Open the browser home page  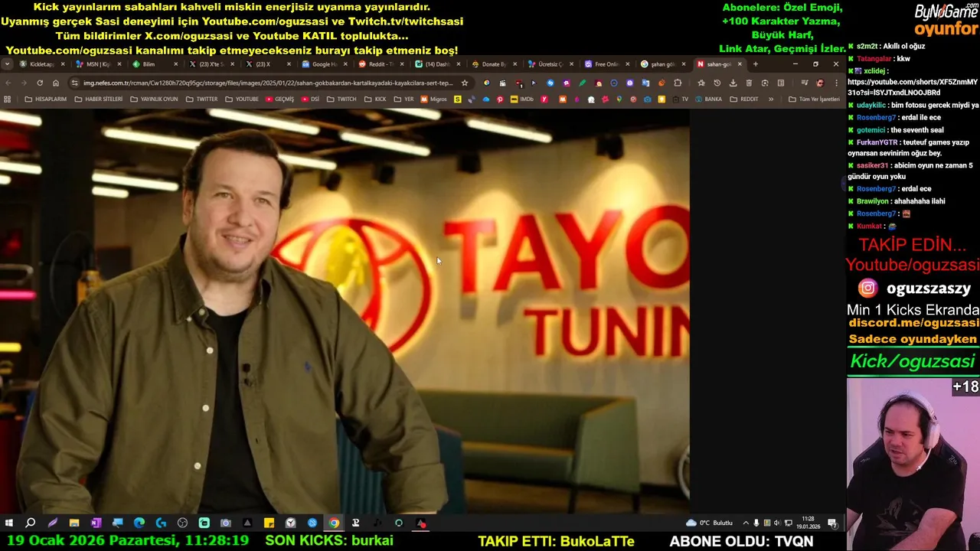pos(56,83)
